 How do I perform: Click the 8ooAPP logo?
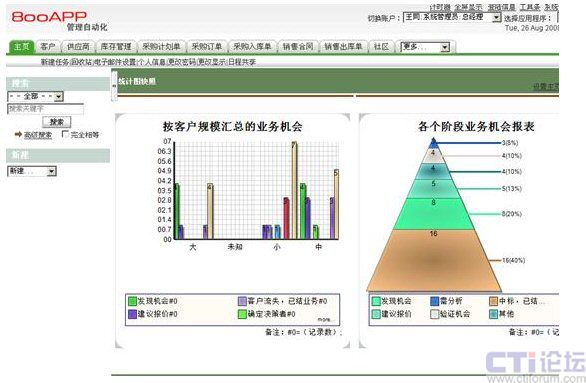pyautogui.click(x=49, y=17)
